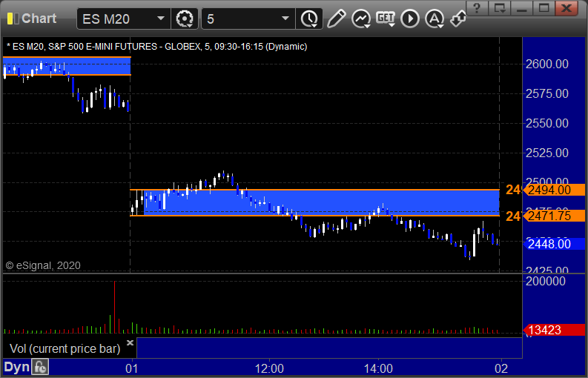Maximize the chart window
This screenshot has width=588, height=378.
[544, 8]
